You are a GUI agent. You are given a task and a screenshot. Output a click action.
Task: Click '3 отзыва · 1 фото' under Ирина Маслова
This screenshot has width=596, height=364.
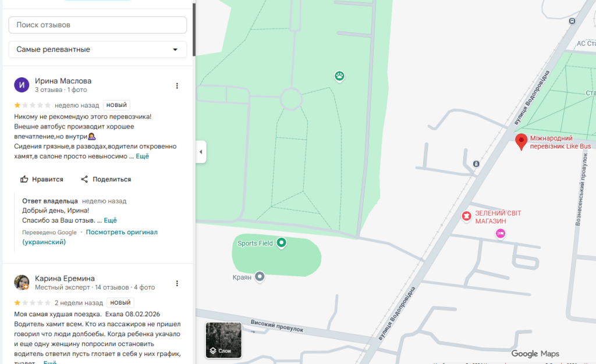coord(61,90)
